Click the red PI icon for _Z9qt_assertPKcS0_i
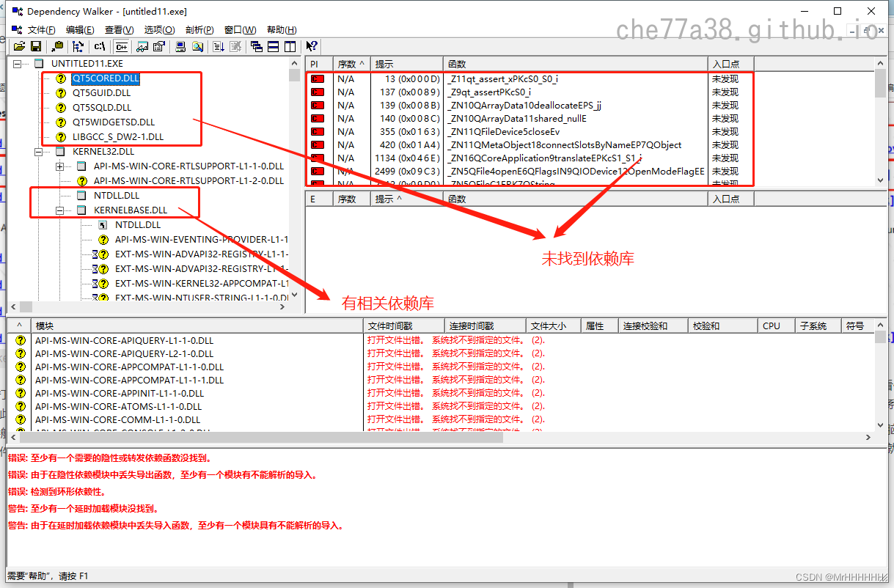Image resolution: width=894 pixels, height=588 pixels. pos(318,92)
